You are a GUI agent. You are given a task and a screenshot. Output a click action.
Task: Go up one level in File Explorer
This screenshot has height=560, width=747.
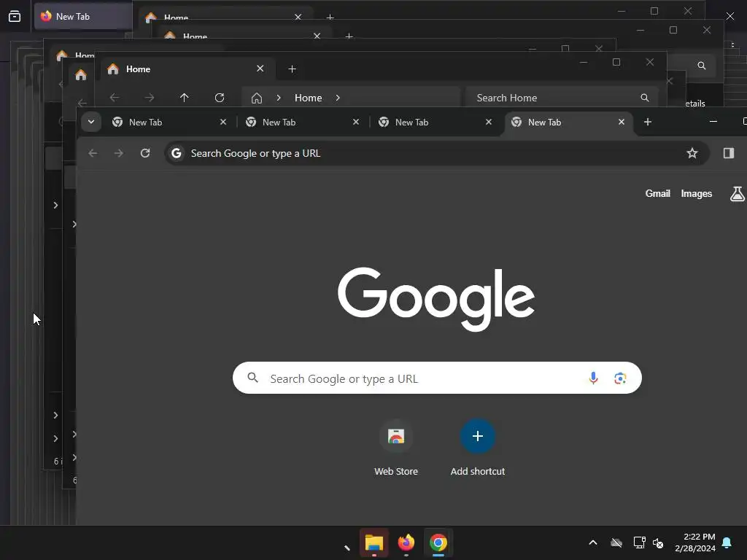185,98
